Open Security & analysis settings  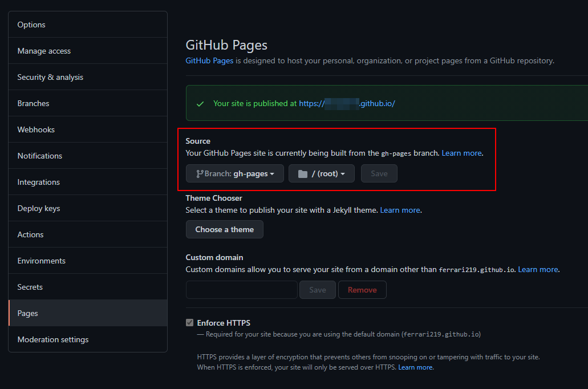pyautogui.click(x=88, y=77)
